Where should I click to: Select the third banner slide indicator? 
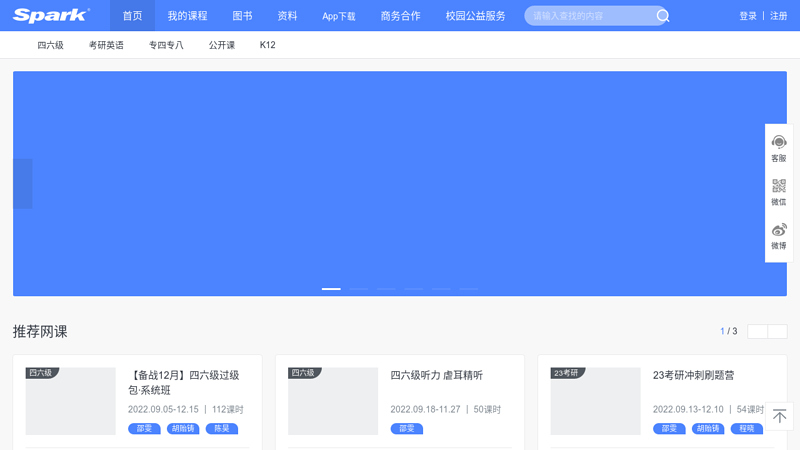386,289
